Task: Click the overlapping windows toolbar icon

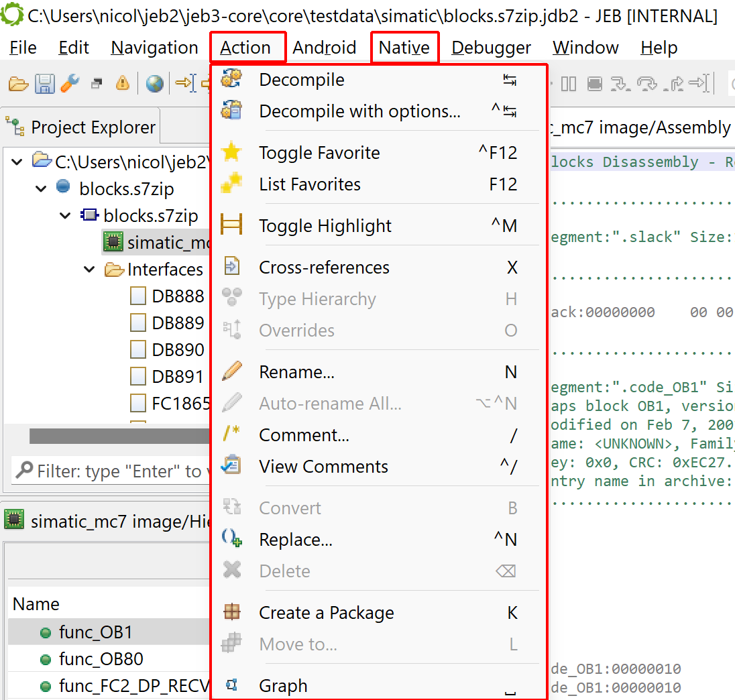Action: 97,84
